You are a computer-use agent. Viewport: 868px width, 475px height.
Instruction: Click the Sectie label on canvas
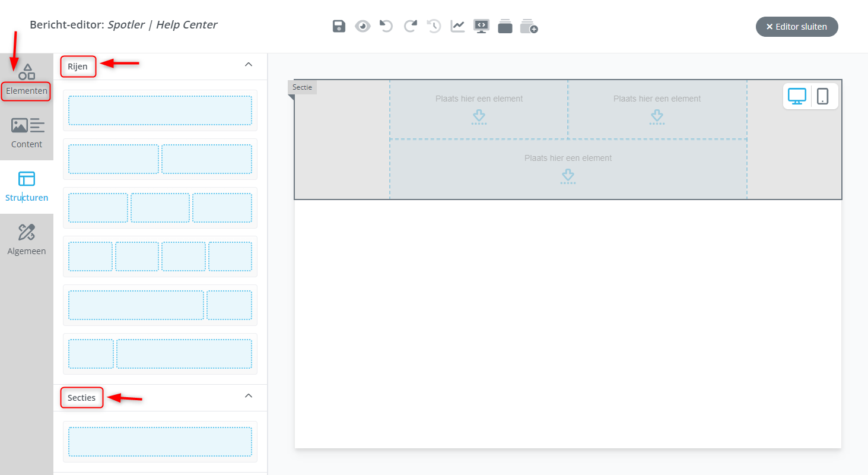[x=302, y=87]
